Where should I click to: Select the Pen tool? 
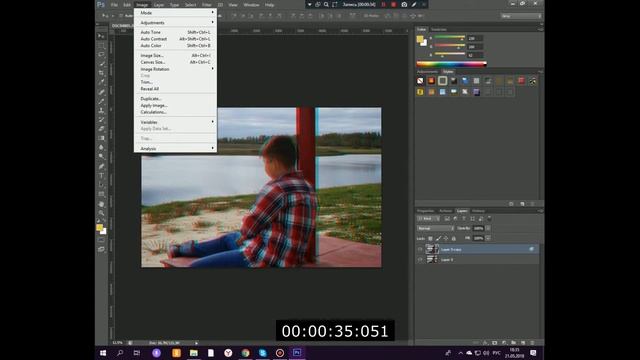tap(101, 167)
